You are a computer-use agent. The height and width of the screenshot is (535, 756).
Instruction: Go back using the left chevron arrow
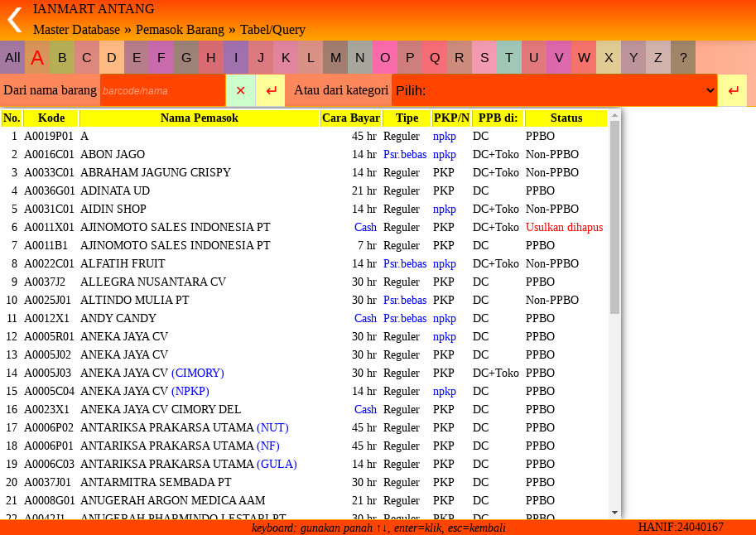click(14, 20)
